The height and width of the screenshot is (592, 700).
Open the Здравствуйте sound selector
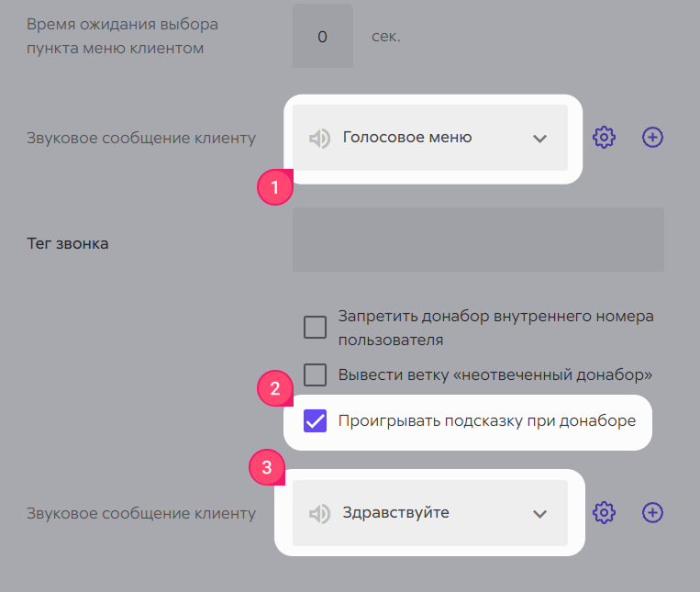click(430, 513)
